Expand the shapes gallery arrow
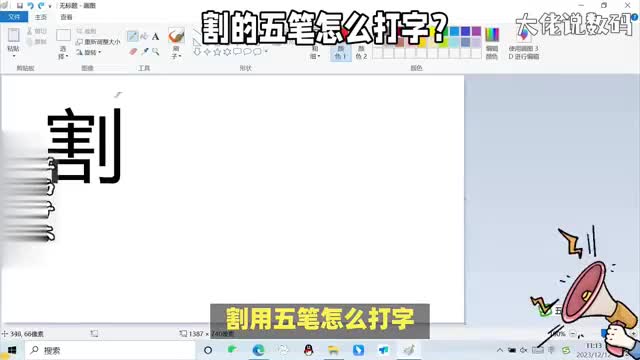 pyautogui.click(x=266, y=52)
